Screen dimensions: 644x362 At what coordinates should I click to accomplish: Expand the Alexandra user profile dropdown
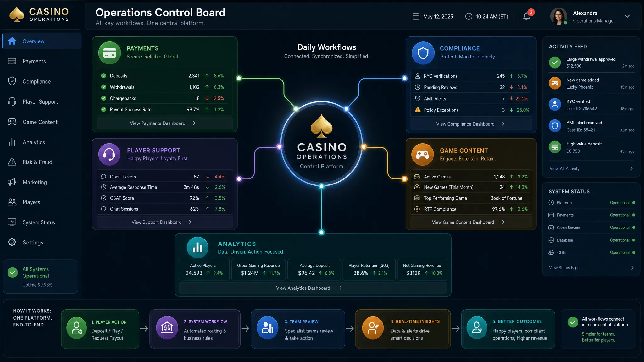pyautogui.click(x=627, y=16)
